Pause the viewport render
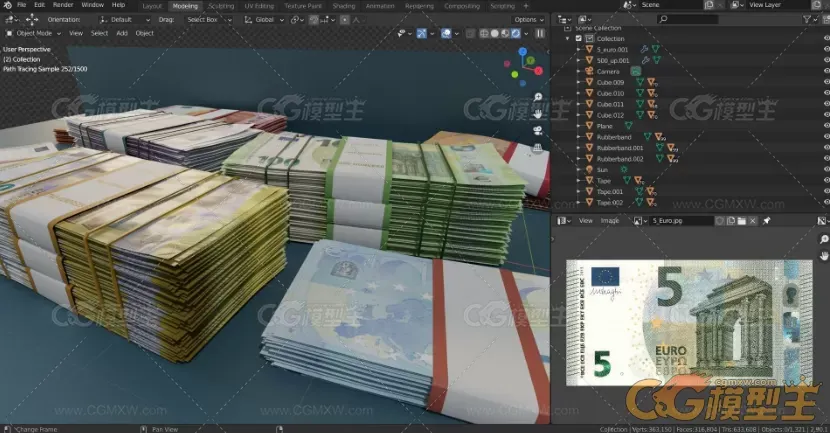This screenshot has height=433, width=830. 540,33
